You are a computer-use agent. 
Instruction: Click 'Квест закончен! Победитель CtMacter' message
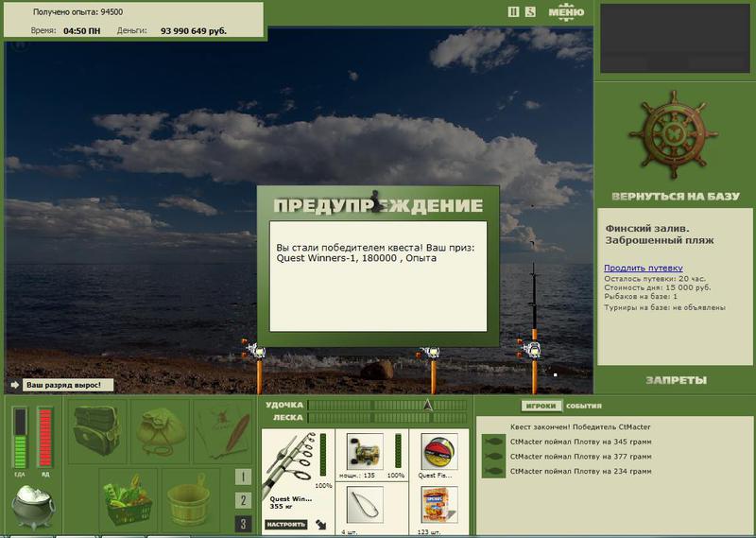pyautogui.click(x=580, y=427)
